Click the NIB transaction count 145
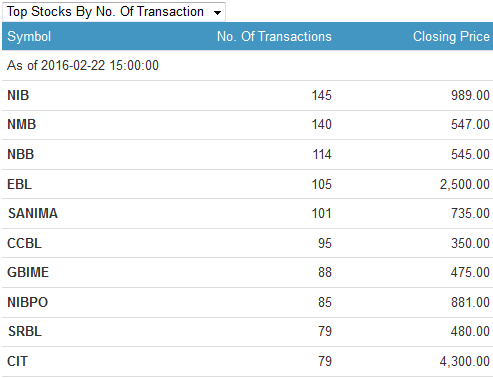This screenshot has width=493, height=378. (x=322, y=95)
